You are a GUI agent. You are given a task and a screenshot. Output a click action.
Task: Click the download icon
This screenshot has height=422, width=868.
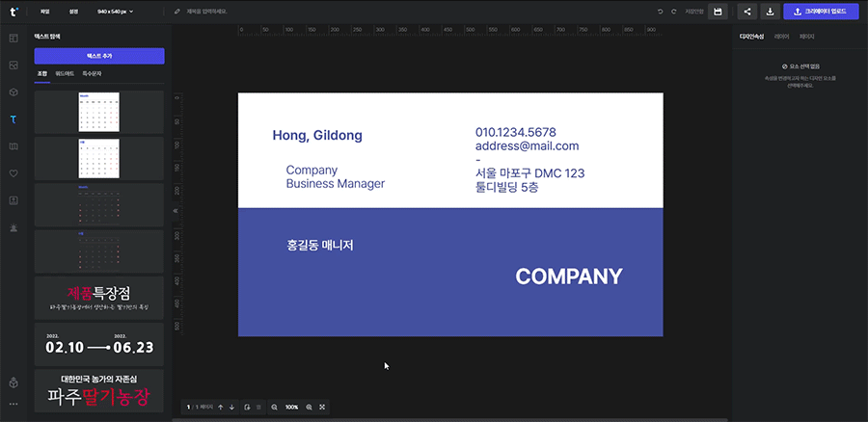point(770,12)
